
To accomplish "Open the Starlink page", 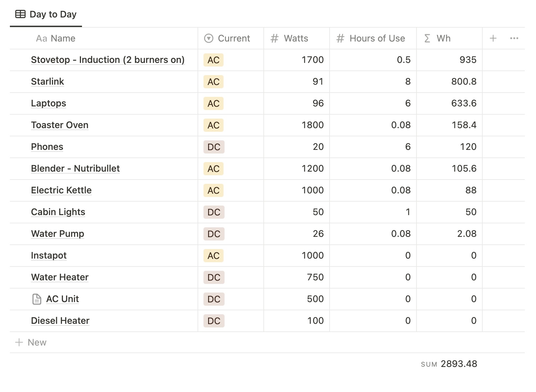I will point(47,82).
